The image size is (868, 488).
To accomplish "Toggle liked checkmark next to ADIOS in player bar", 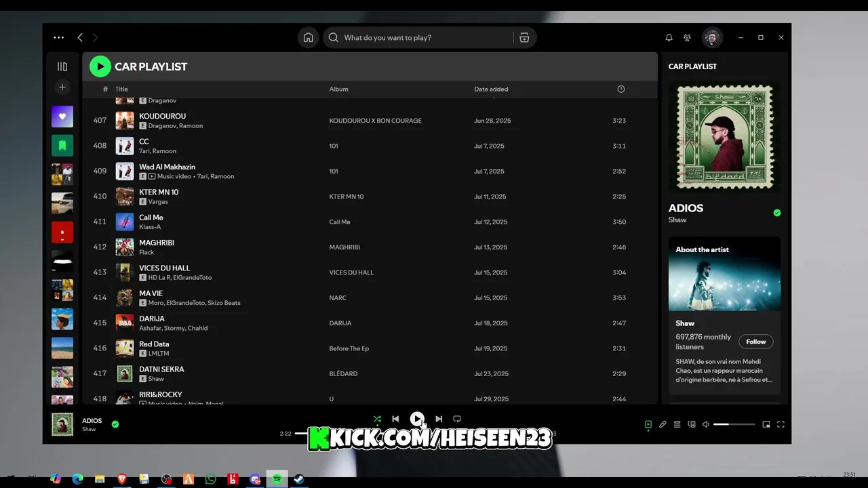I will (115, 424).
